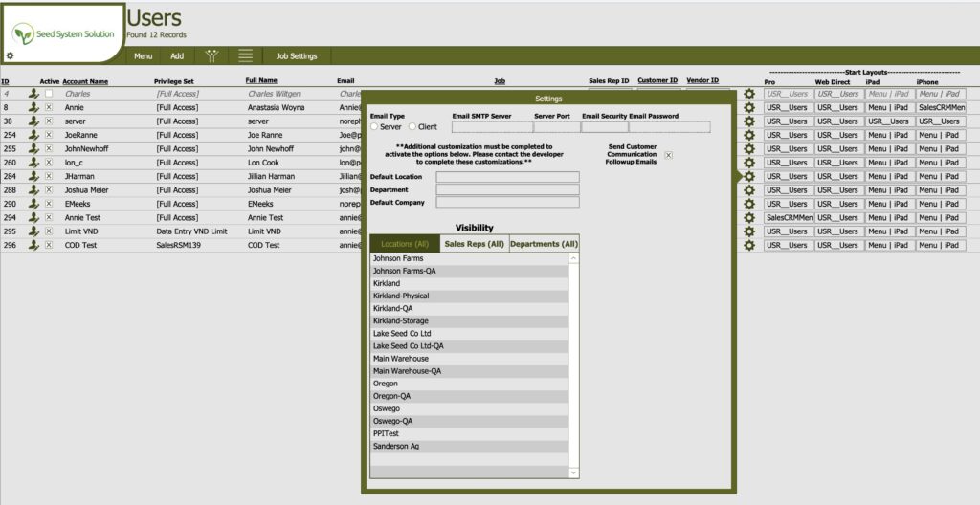The height and width of the screenshot is (505, 980).
Task: Open the Default Location field
Action: coord(507,177)
